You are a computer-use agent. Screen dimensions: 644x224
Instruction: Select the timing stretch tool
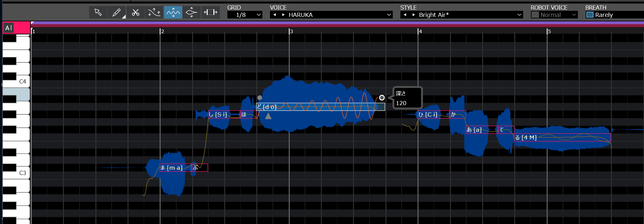(211, 12)
